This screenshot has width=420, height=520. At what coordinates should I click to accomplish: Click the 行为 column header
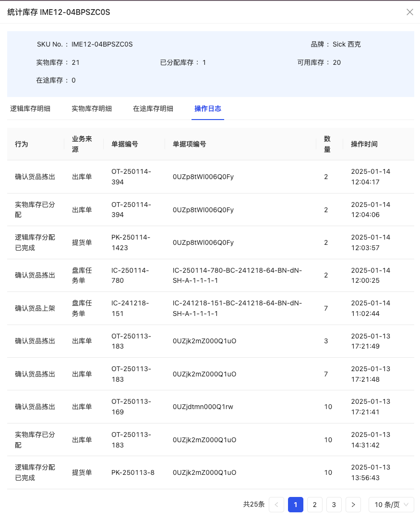point(22,144)
